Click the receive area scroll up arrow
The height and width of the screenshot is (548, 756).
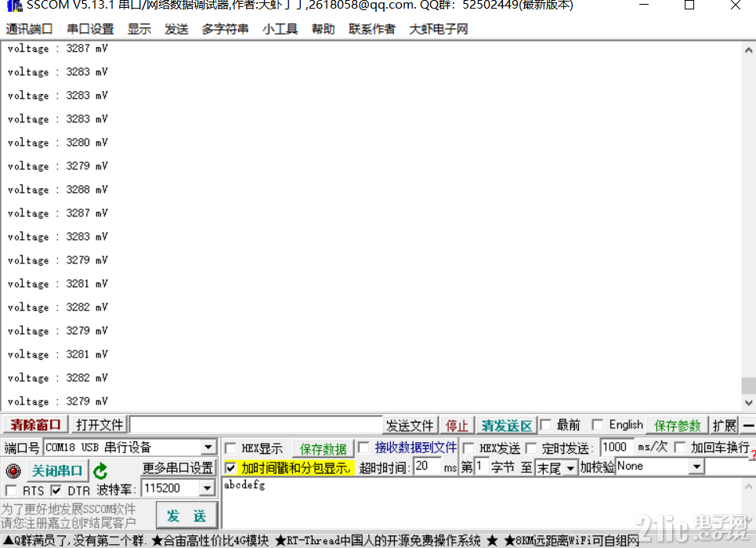click(x=748, y=49)
